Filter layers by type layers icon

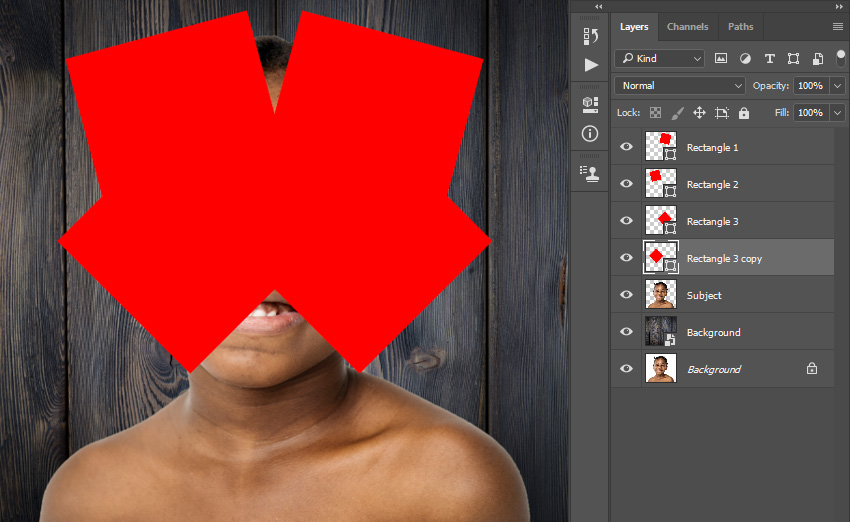coord(769,59)
